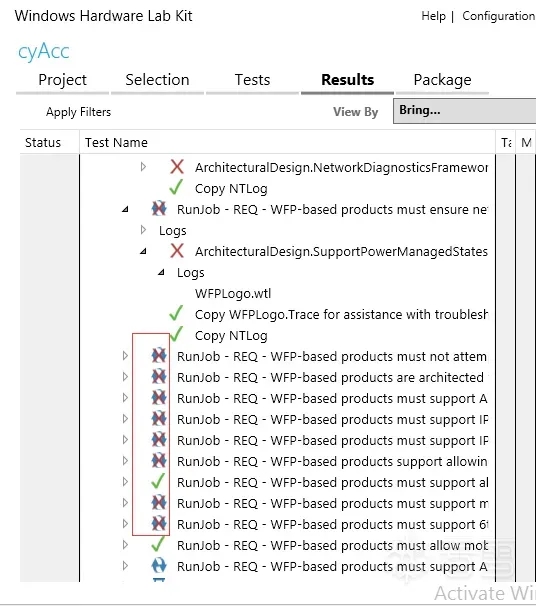Click the green pass check on 'must support al' row

click(158, 482)
